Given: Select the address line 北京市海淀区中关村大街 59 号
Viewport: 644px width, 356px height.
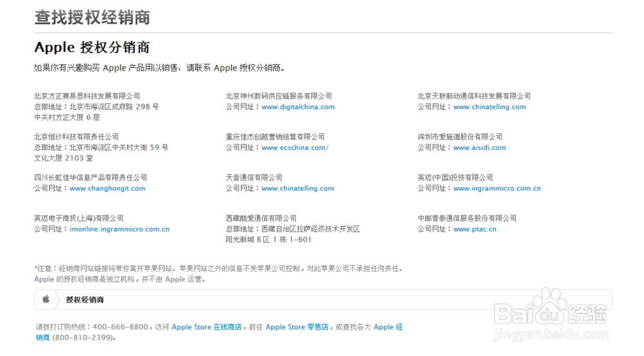Looking at the screenshot, I should click(x=118, y=147).
